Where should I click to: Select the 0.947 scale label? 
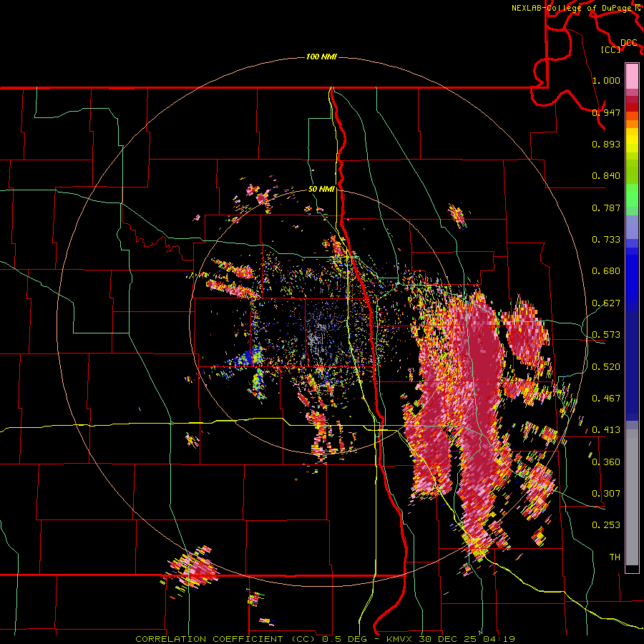[606, 112]
